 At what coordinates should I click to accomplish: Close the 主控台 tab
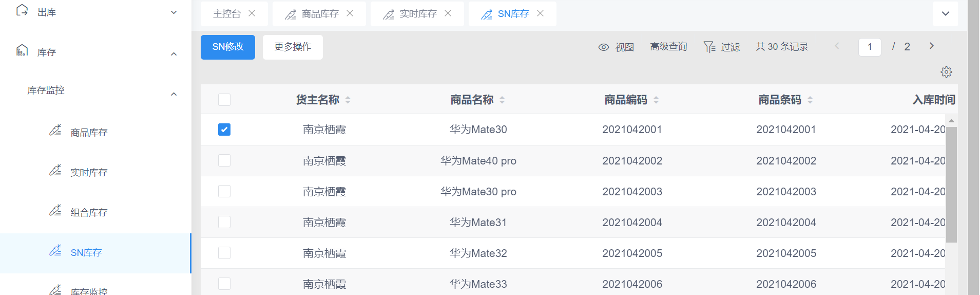(x=252, y=13)
